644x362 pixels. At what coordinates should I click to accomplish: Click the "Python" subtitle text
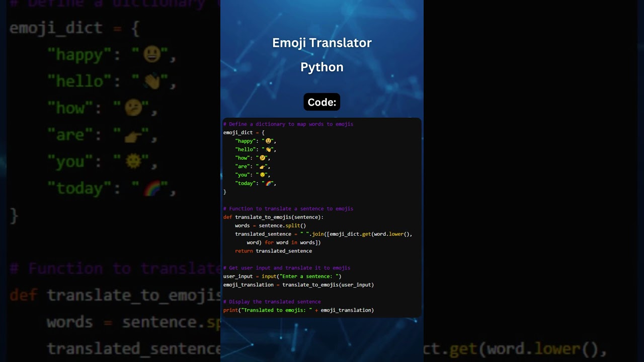[x=322, y=67]
